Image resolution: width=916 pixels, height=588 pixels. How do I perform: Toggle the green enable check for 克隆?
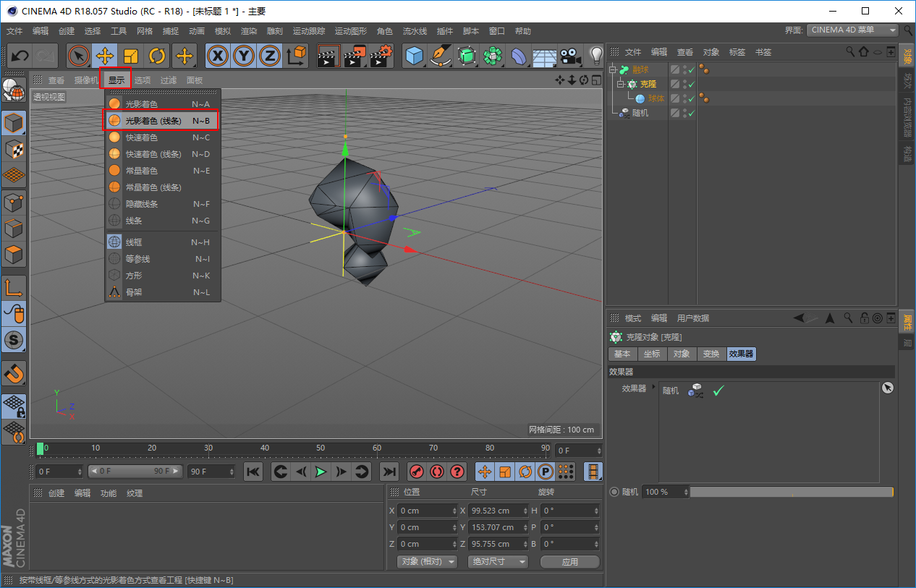click(x=691, y=85)
